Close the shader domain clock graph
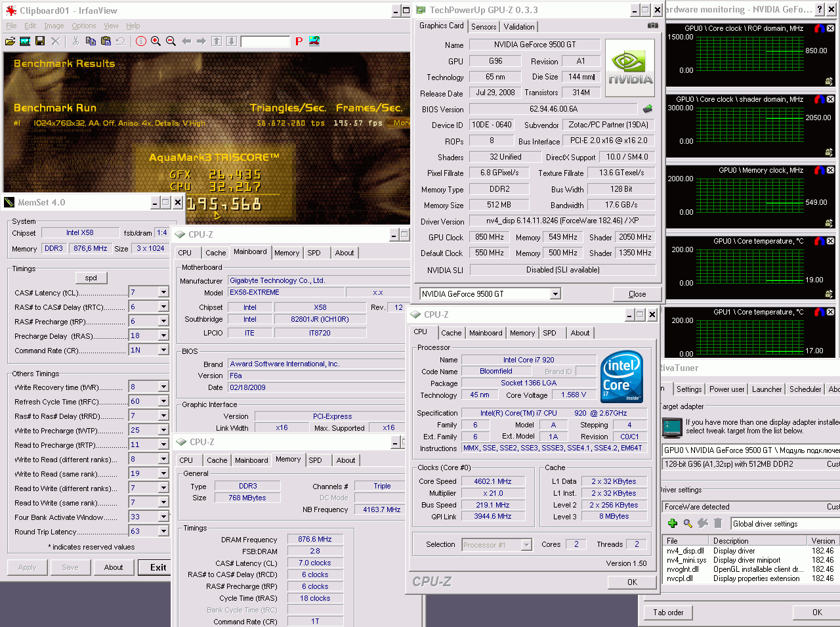This screenshot has height=627, width=840. [830, 100]
